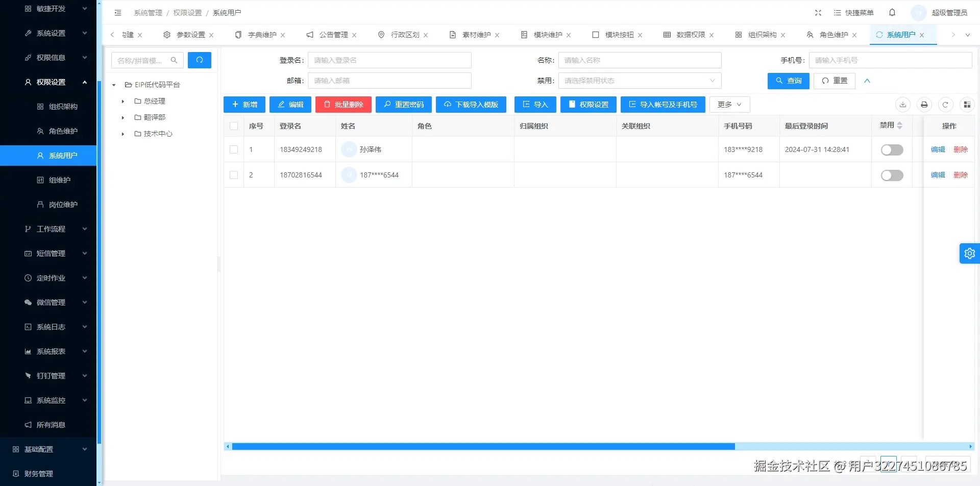Click the 超级管理员 user avatar
The height and width of the screenshot is (486, 980).
tap(919, 13)
